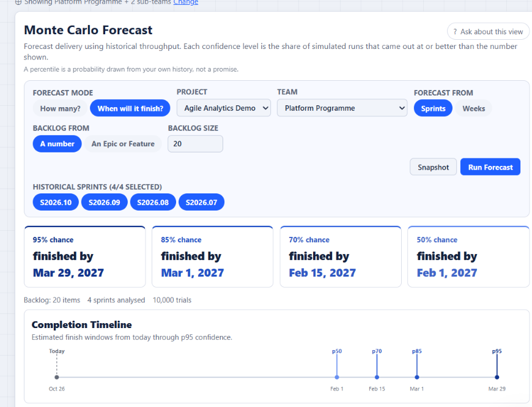Click the Snapshot button
Screen dimensions: 532x407
click(x=434, y=167)
